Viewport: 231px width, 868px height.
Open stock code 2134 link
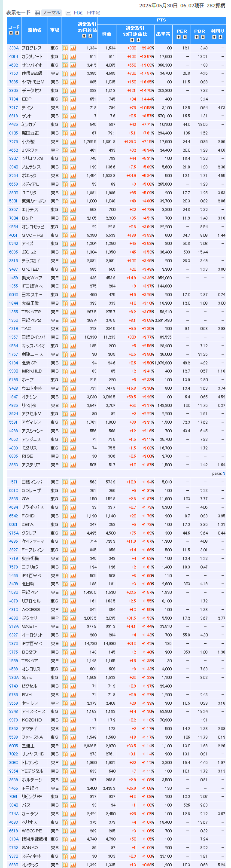(14, 363)
